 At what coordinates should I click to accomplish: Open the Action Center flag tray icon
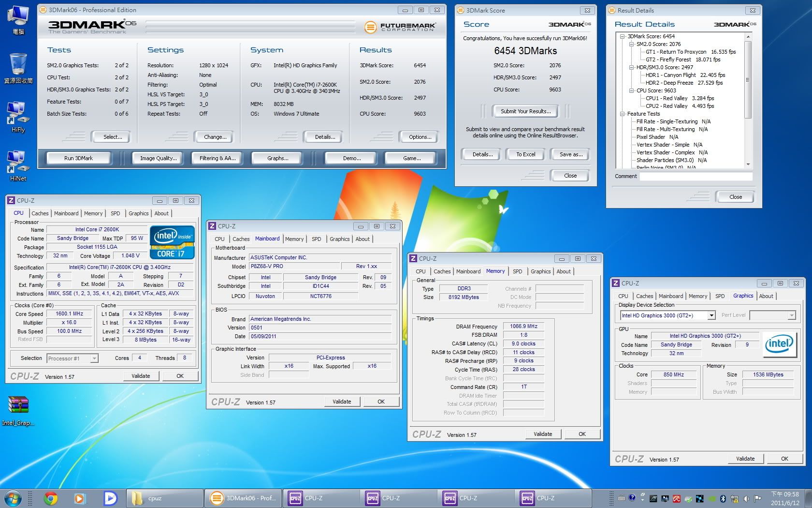[x=757, y=498]
